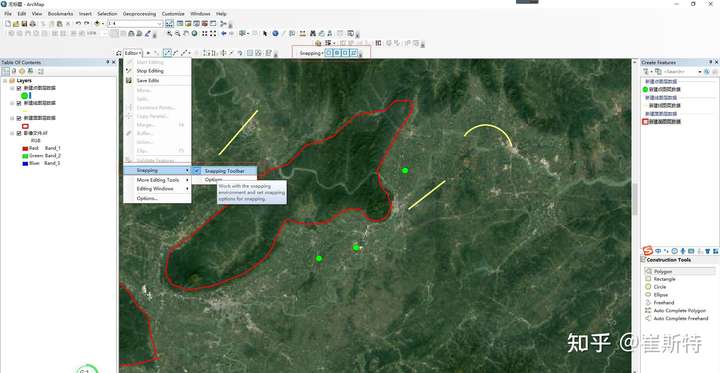Expand the Add Data dropdown arrow
This screenshot has width=720, height=373.
pyautogui.click(x=103, y=23)
